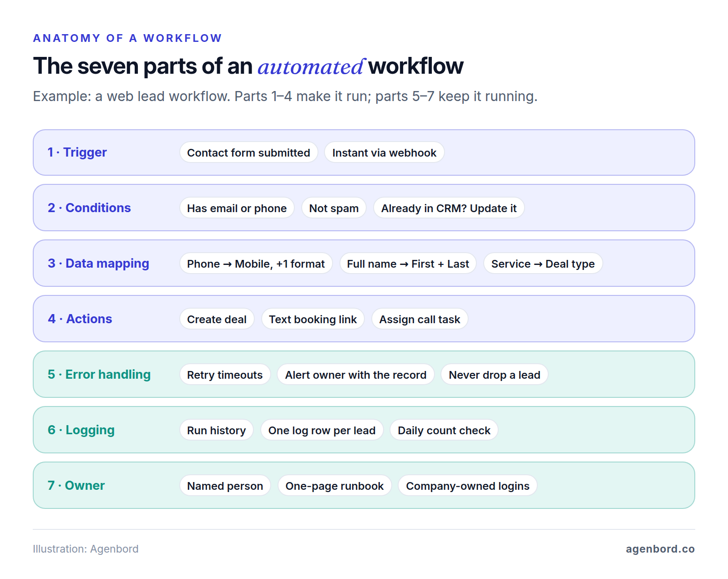Select the 'Named person' chip
728x579 pixels.
[225, 486]
